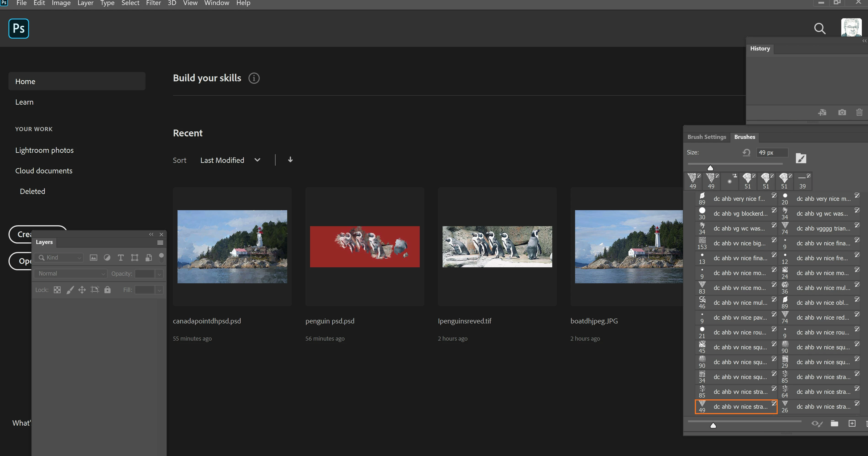The width and height of the screenshot is (868, 456).
Task: Click the Lock transparent pixels icon
Action: (x=57, y=290)
